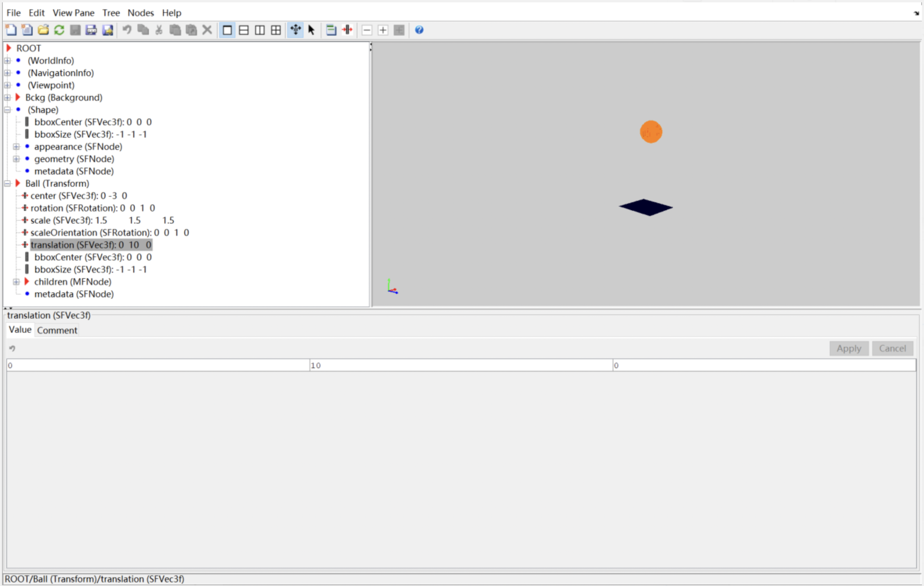Select the arrow pointer tool
The image size is (924, 586).
pyautogui.click(x=312, y=30)
